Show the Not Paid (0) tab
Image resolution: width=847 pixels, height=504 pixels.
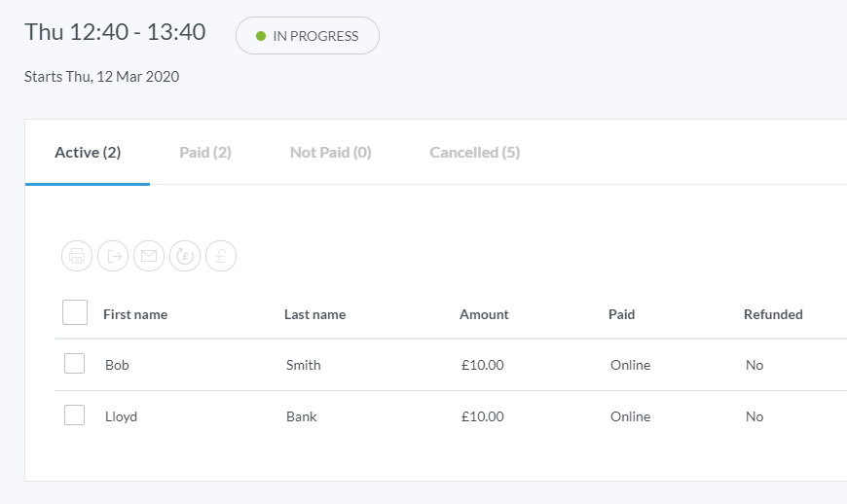[331, 153]
